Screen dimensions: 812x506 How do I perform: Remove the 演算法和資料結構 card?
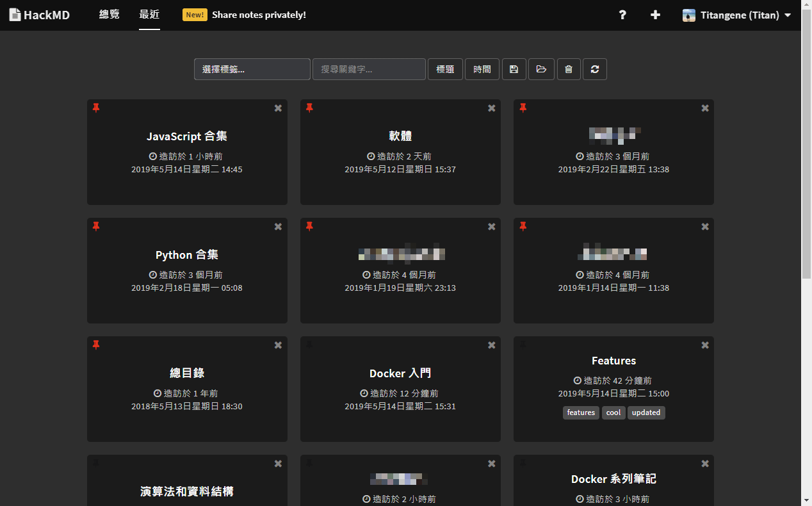(278, 464)
